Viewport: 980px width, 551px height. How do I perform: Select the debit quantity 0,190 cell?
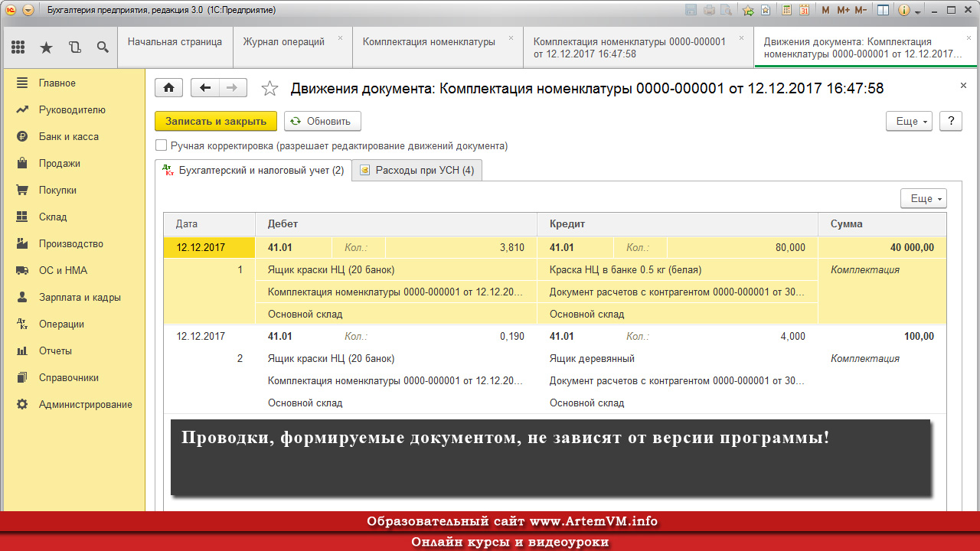point(460,336)
